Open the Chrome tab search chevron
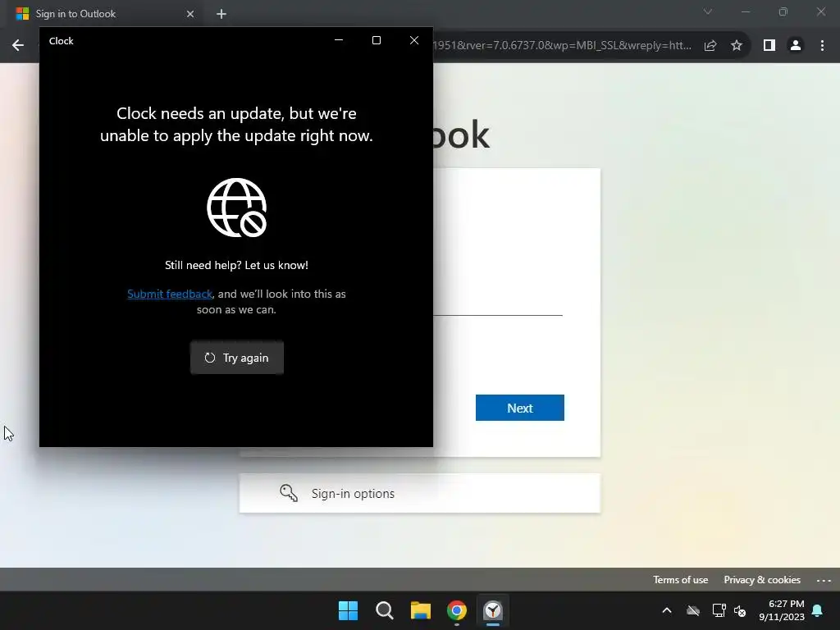This screenshot has width=840, height=630. click(x=708, y=11)
